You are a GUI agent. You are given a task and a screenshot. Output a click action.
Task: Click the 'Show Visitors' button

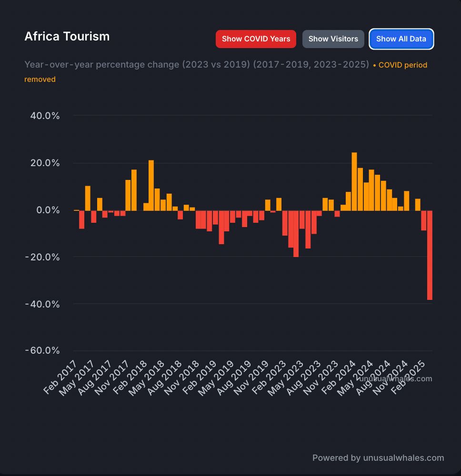tap(333, 39)
